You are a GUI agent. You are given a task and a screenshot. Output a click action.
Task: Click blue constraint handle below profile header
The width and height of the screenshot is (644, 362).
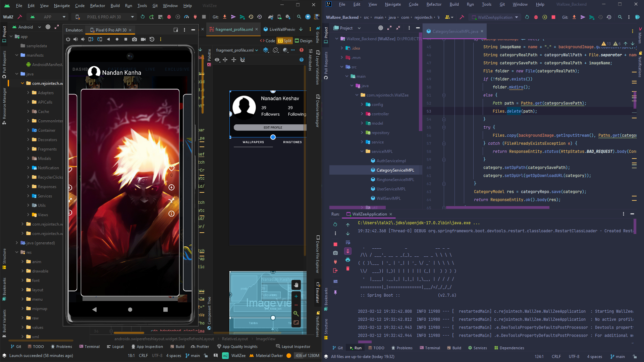(x=273, y=137)
